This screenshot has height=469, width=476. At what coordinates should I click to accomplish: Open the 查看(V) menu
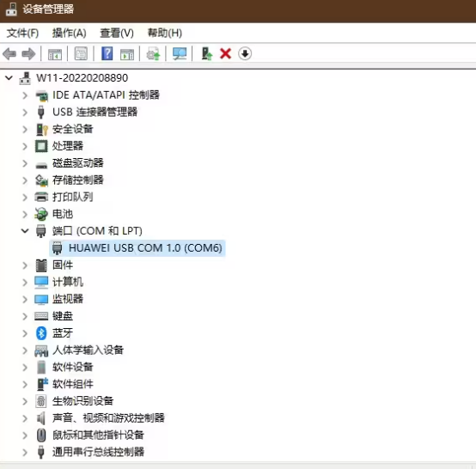pos(117,33)
